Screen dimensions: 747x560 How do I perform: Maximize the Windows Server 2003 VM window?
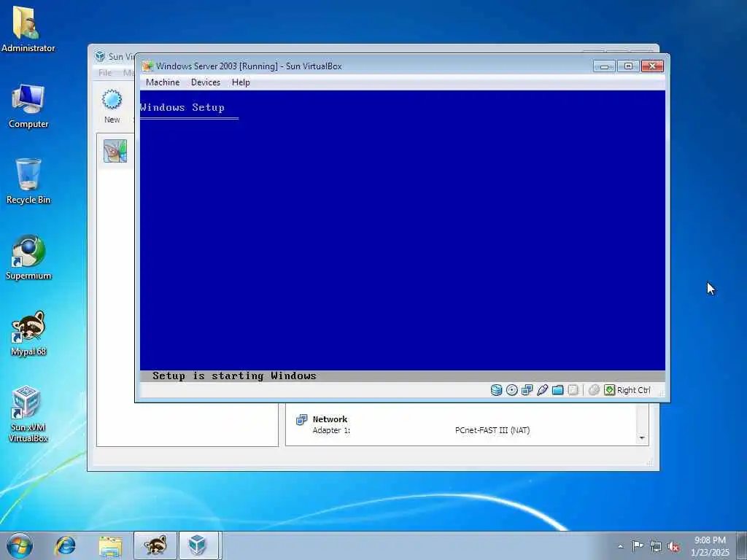coord(628,66)
